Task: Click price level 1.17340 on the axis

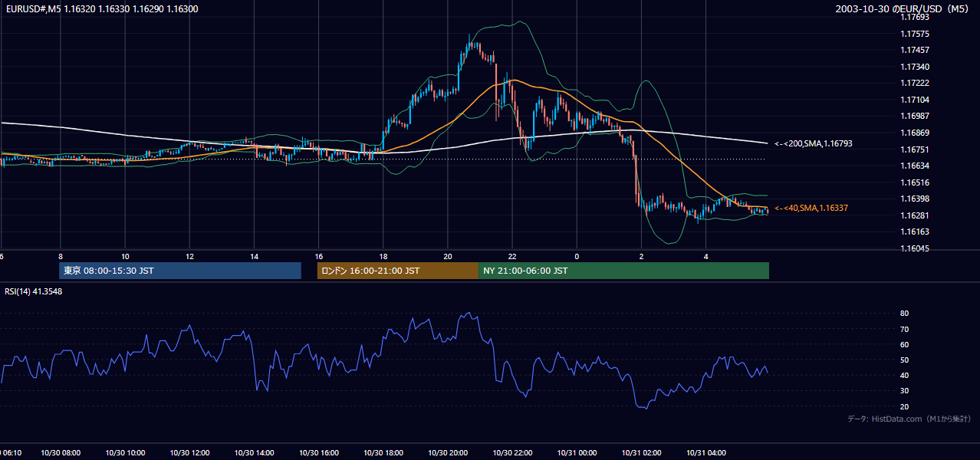Action: (x=914, y=67)
